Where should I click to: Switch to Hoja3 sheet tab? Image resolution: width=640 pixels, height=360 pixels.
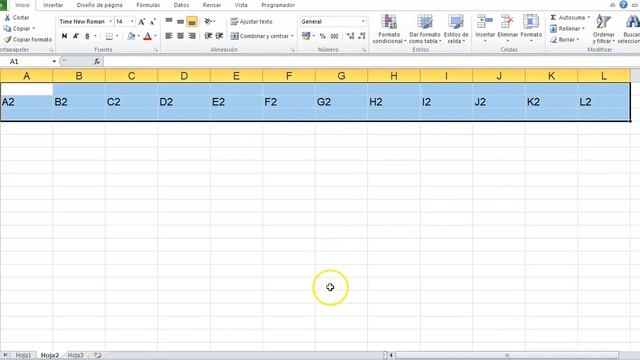pyautogui.click(x=75, y=356)
